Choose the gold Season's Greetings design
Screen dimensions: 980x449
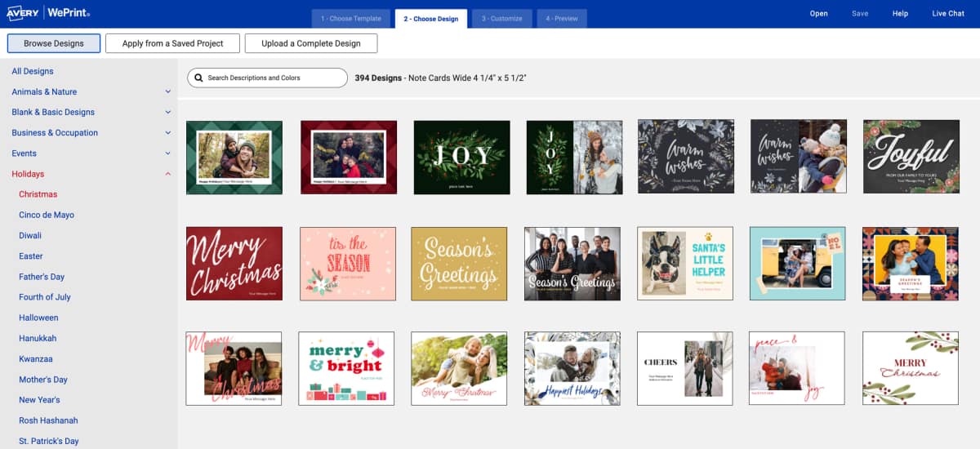point(459,264)
